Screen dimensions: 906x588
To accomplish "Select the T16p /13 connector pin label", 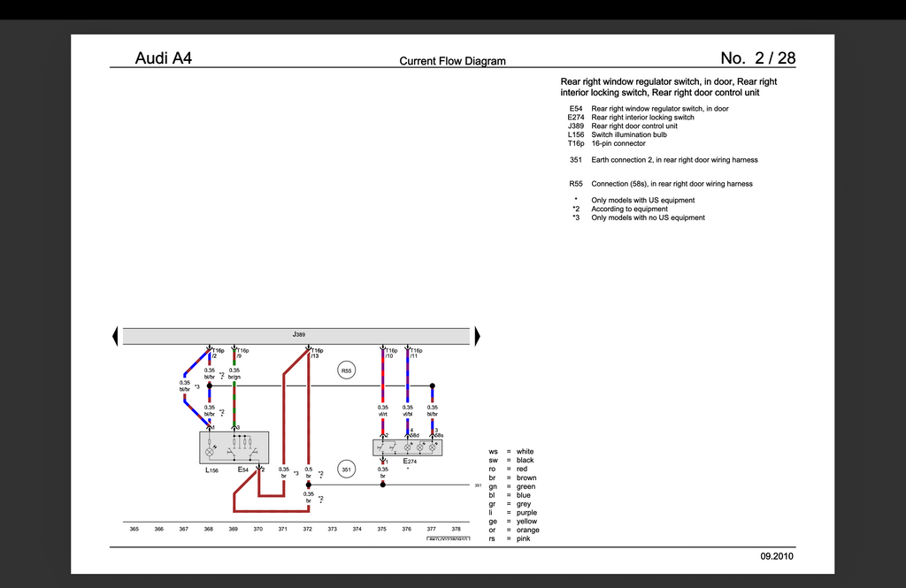I will coord(318,353).
